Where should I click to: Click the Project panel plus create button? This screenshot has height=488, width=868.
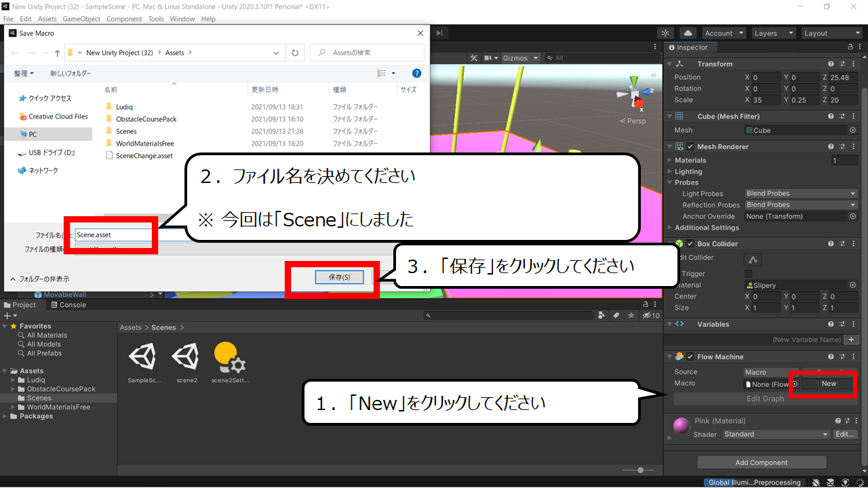click(9, 316)
